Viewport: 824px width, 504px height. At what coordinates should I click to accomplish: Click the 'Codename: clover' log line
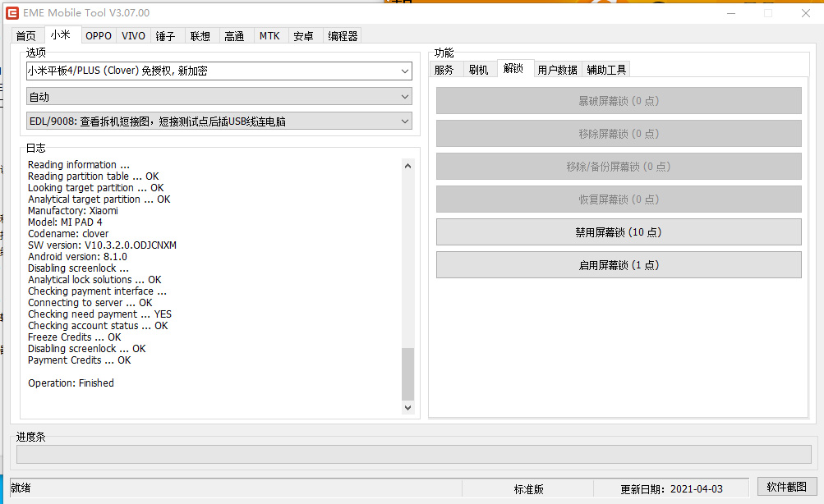(68, 234)
